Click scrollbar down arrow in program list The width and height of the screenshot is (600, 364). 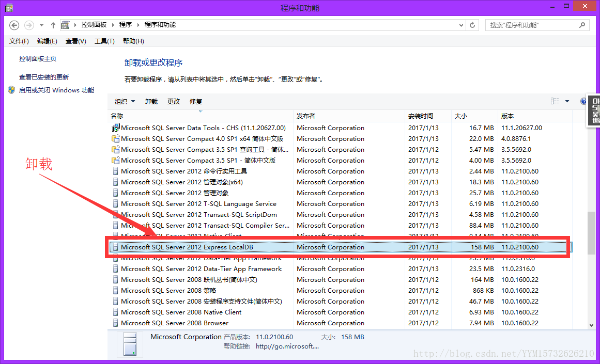[x=592, y=325]
